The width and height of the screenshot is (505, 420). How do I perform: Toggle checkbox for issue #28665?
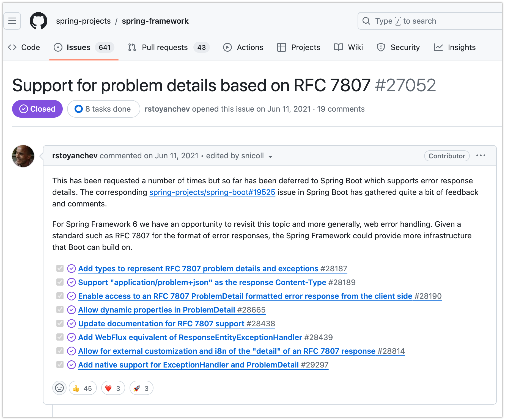[x=60, y=310]
